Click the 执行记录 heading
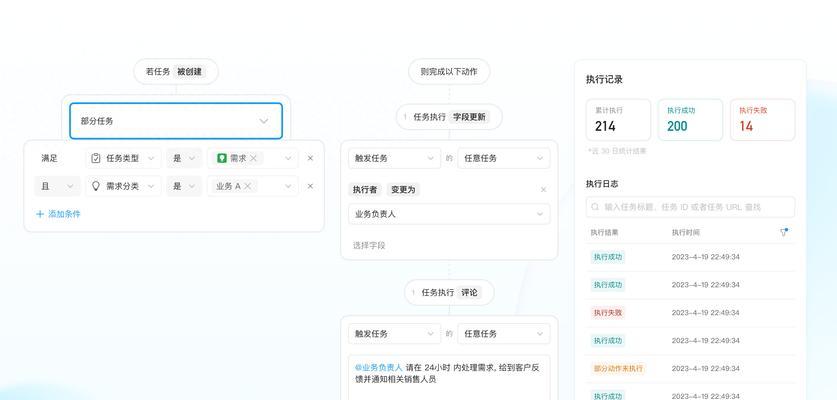837x400 pixels. point(604,80)
